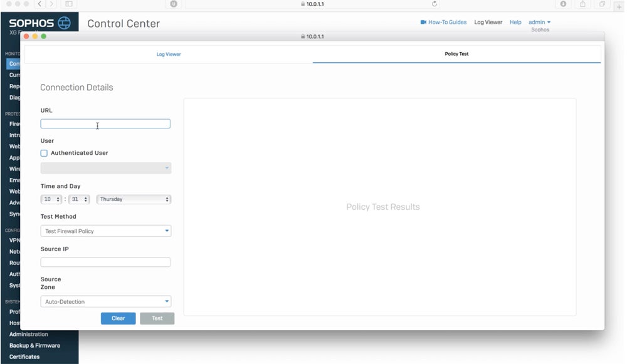Click Safari forward navigation arrow
627x364 pixels.
coord(51,4)
